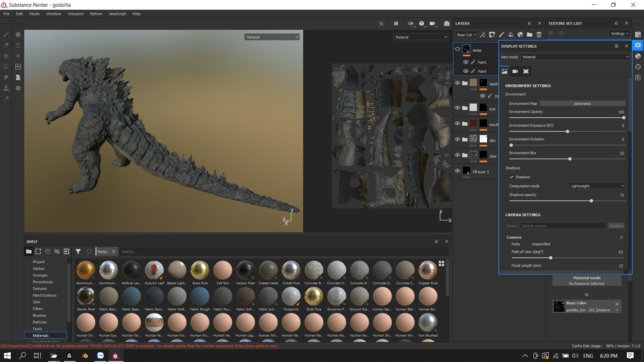Click the Export to Photoshop icon
Image resolution: width=644 pixels, height=362 pixels.
coord(18,67)
